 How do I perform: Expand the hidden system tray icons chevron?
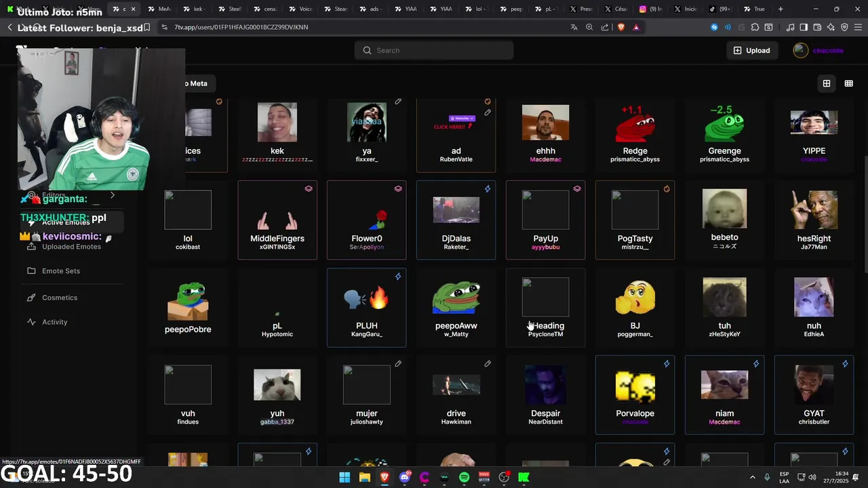[752, 477]
